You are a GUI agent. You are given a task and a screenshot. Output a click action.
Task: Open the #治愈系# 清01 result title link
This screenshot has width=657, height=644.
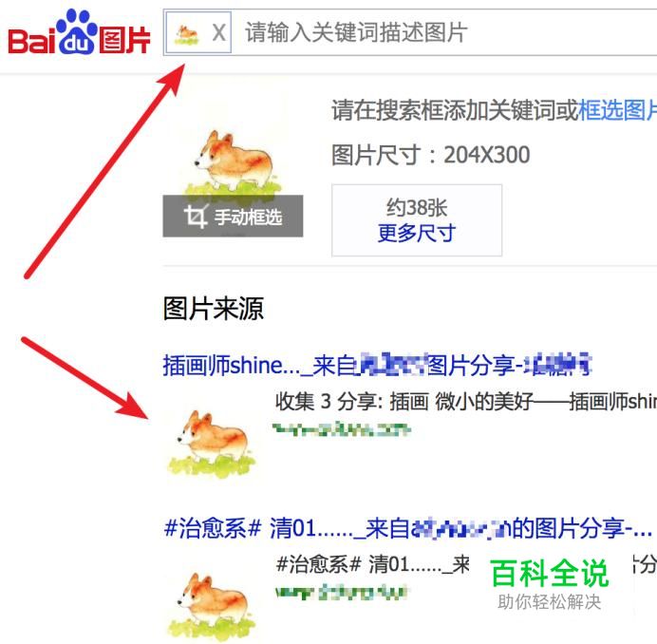pos(407,528)
